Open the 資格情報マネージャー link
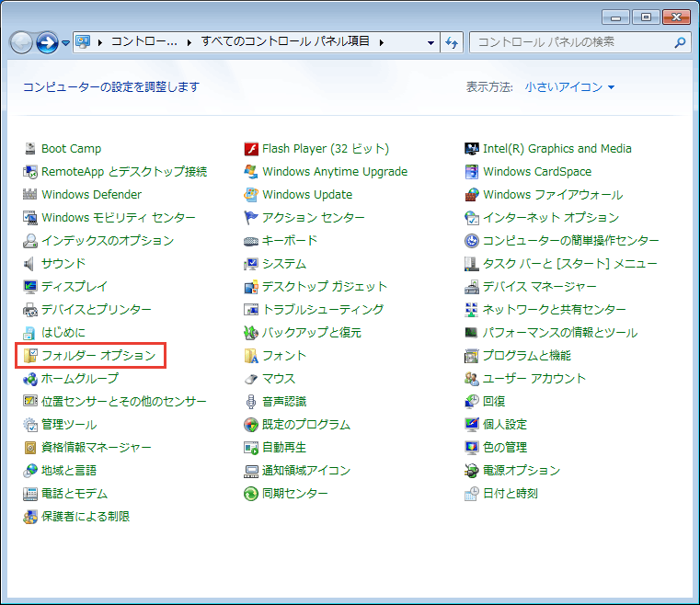 (97, 448)
